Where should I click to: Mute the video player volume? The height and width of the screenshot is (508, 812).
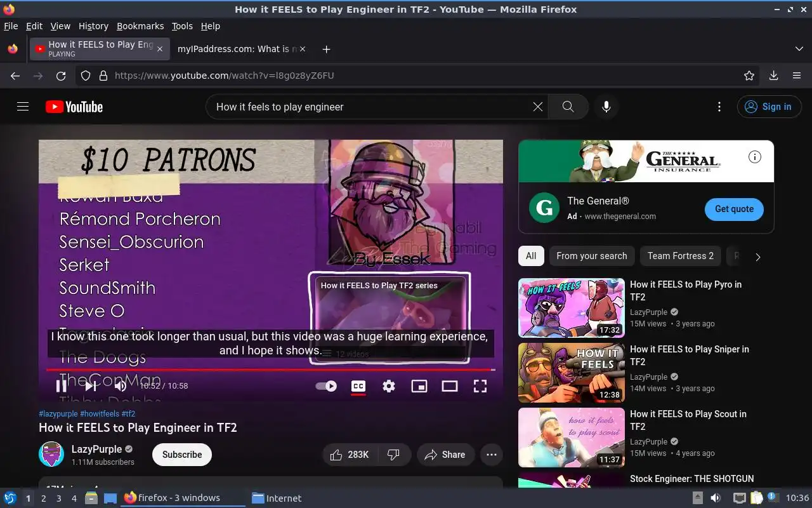[x=121, y=385]
